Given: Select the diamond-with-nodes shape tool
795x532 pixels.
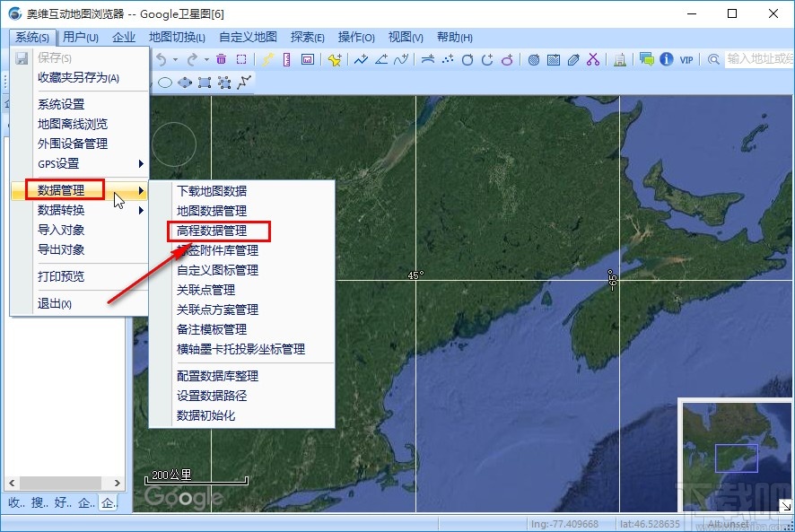Looking at the screenshot, I should [185, 83].
